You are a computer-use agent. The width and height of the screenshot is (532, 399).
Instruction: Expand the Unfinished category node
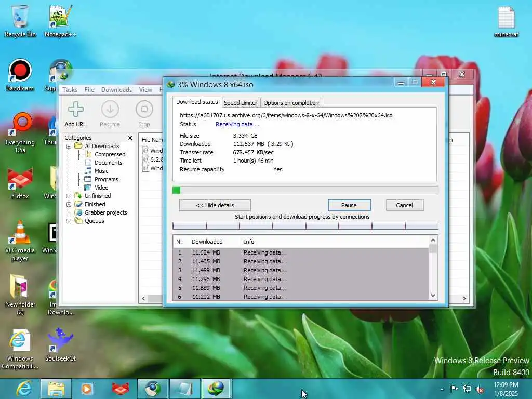pyautogui.click(x=69, y=196)
